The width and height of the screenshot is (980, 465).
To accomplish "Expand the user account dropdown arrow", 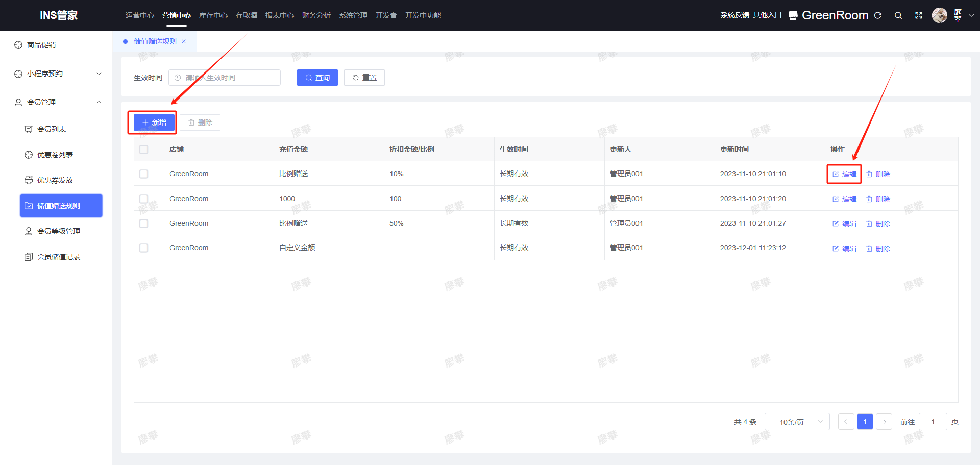I will [x=971, y=15].
